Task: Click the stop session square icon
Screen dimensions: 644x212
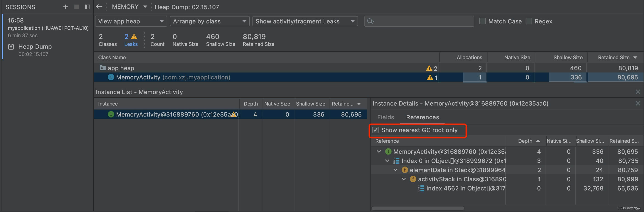Action: [x=76, y=7]
